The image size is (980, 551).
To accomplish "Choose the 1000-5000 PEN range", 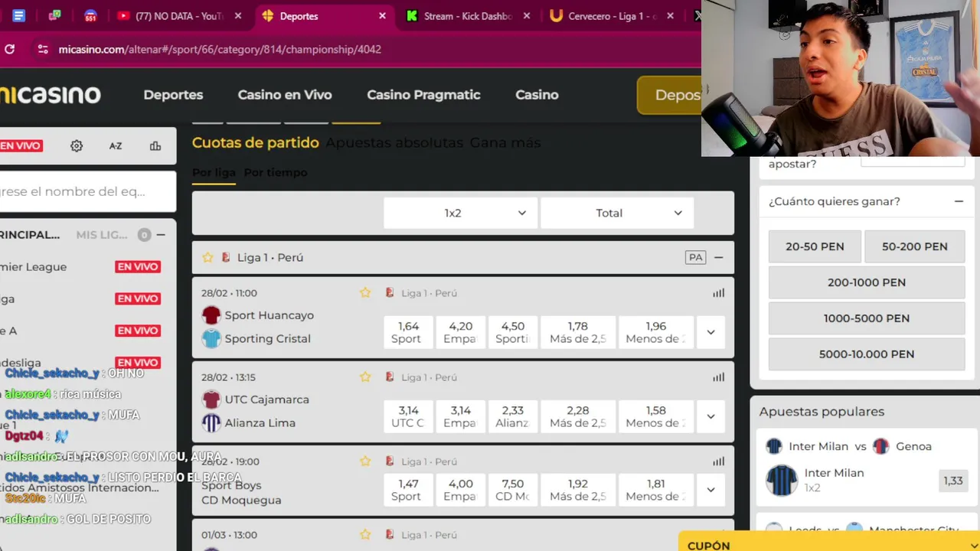I will [x=867, y=318].
